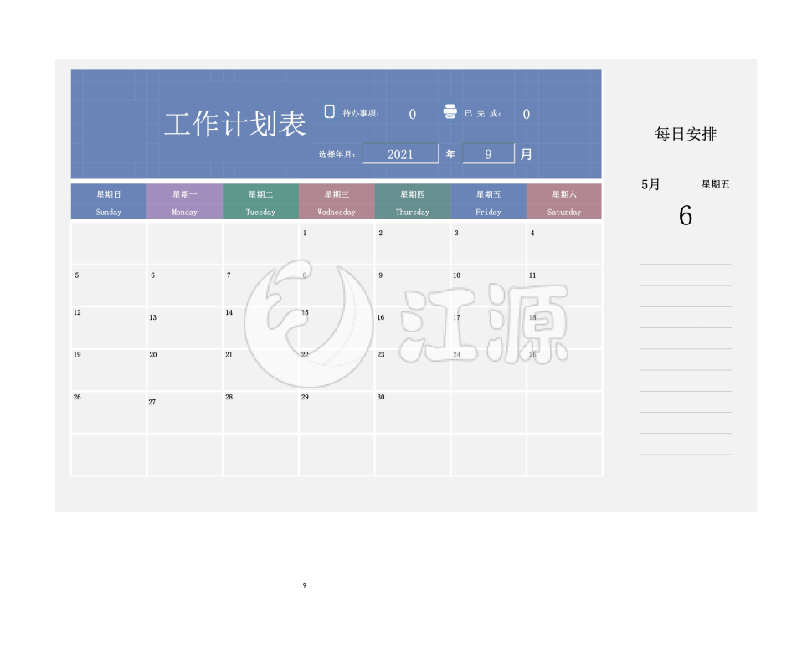Choose the 星期三 Wednesday column header
The width and height of the screenshot is (812, 648).
337,202
